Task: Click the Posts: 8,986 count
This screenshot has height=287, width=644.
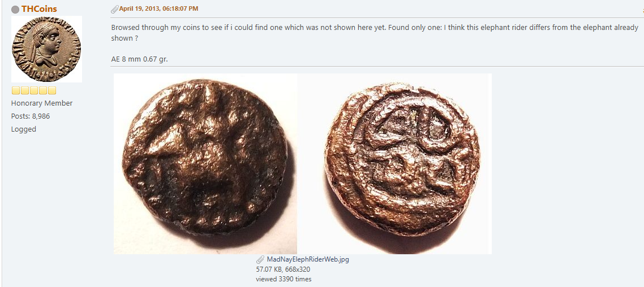Action: pos(31,116)
